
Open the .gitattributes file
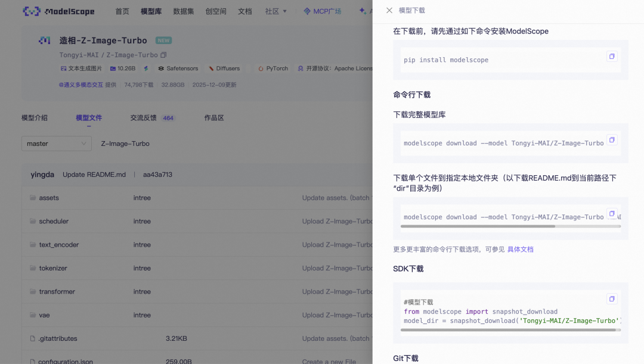(x=58, y=338)
